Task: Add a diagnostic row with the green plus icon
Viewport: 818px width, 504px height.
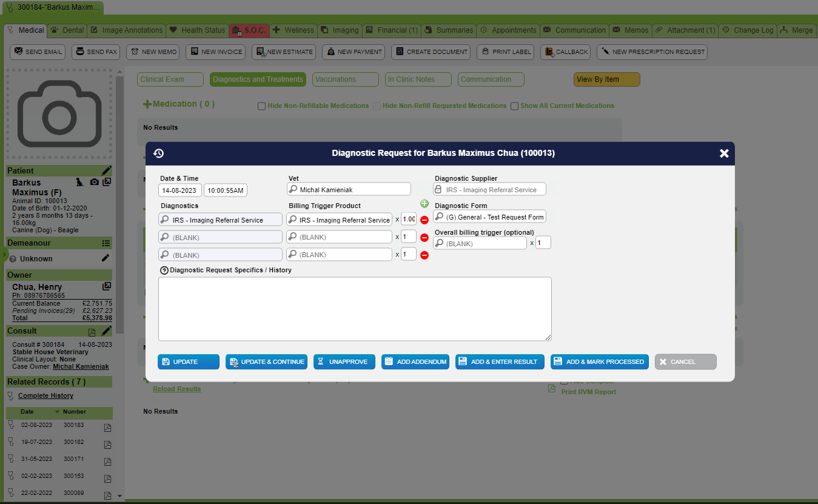Action: (x=424, y=204)
